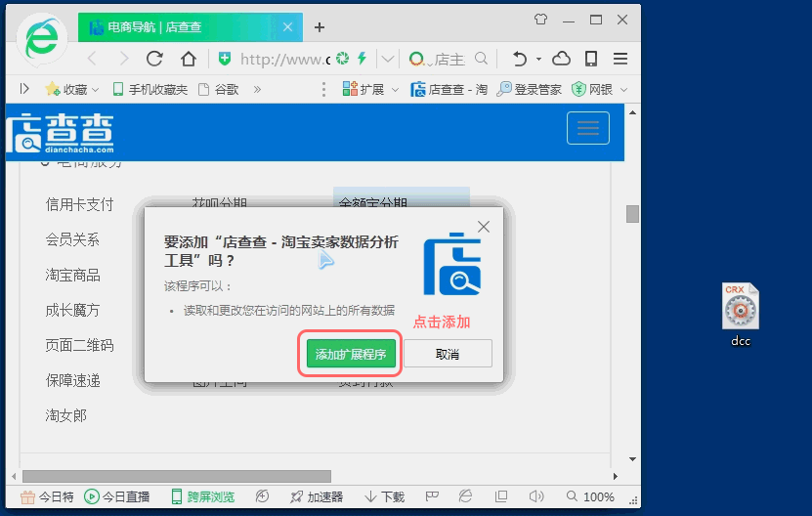Image resolution: width=812 pixels, height=516 pixels.
Task: Show more bookmarks with the » chevron
Action: click(x=257, y=90)
